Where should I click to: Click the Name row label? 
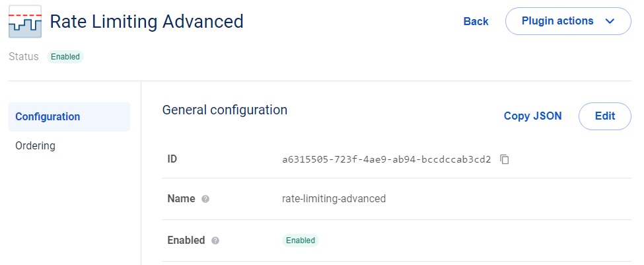point(182,198)
